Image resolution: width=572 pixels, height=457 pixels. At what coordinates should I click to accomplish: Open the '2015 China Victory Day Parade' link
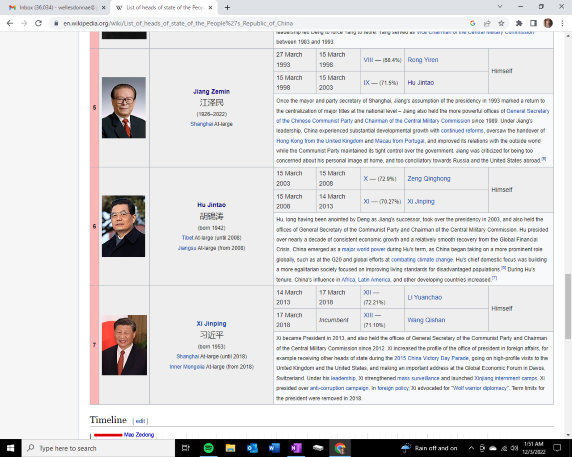click(x=431, y=358)
